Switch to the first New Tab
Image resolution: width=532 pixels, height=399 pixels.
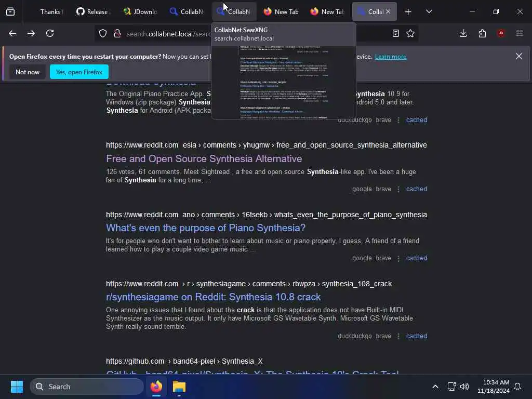(281, 12)
